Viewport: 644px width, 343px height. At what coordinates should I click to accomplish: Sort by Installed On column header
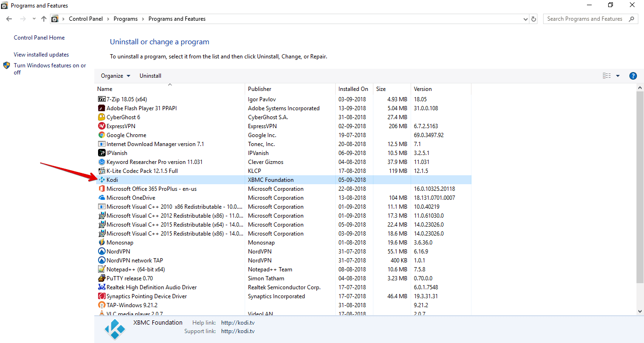pos(354,89)
